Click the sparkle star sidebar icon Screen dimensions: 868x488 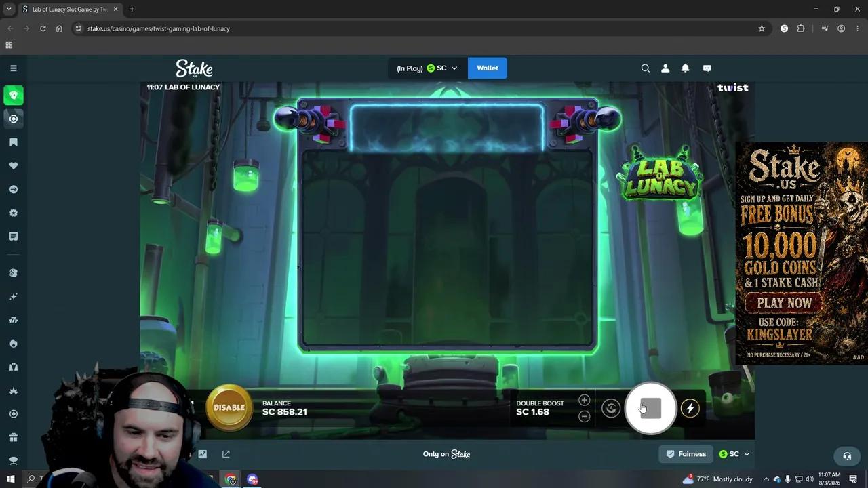point(14,296)
